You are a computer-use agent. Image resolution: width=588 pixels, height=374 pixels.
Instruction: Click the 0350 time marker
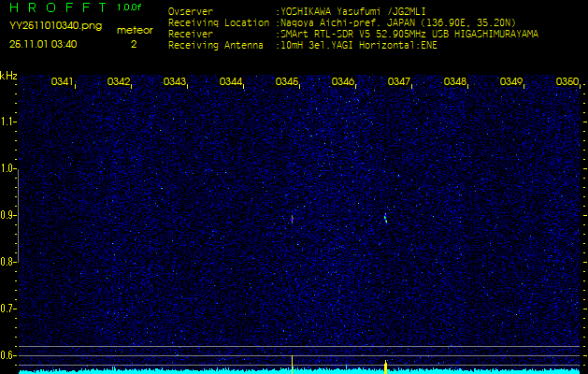click(x=567, y=81)
